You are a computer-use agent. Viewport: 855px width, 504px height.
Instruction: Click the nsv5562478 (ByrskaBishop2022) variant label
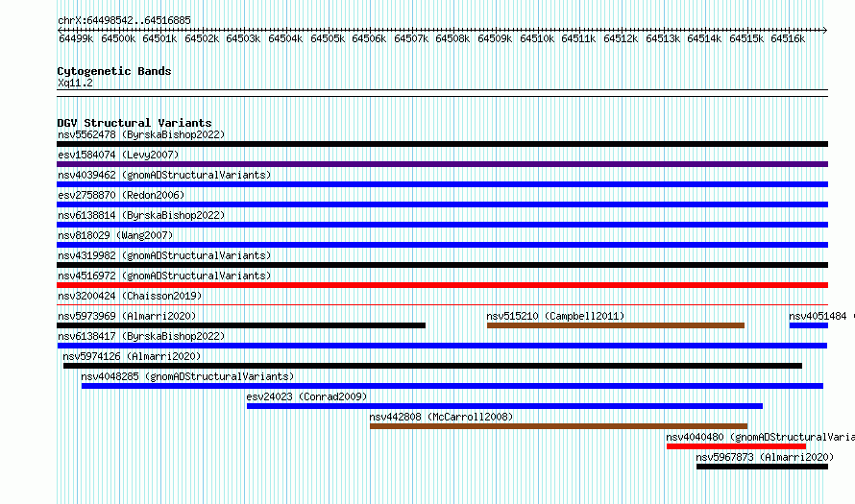(141, 134)
